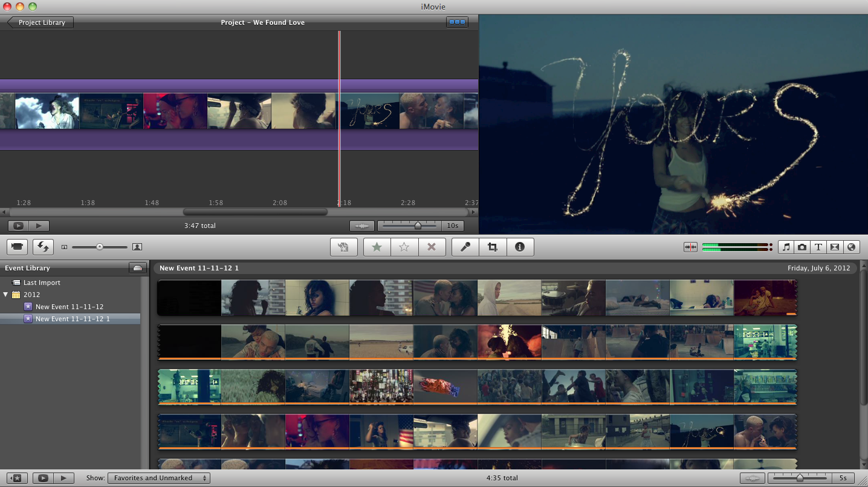Click the large thumbnail size icon

click(137, 247)
